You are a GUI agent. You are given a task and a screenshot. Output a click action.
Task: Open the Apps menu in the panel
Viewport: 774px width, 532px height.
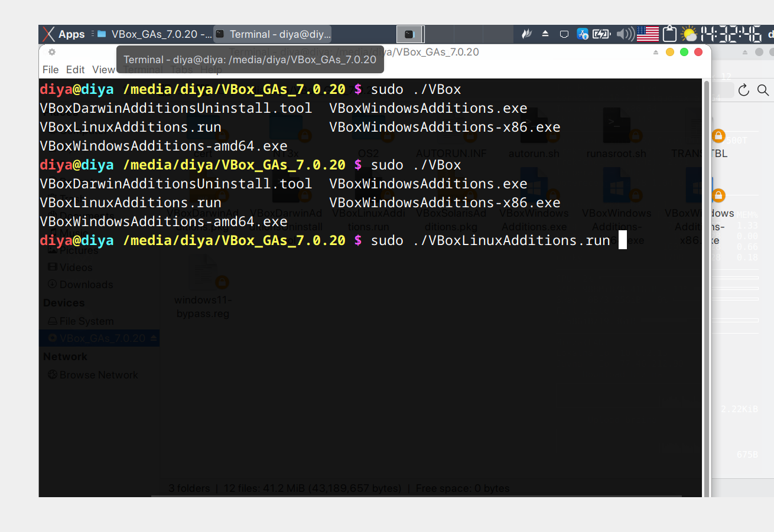(x=64, y=34)
